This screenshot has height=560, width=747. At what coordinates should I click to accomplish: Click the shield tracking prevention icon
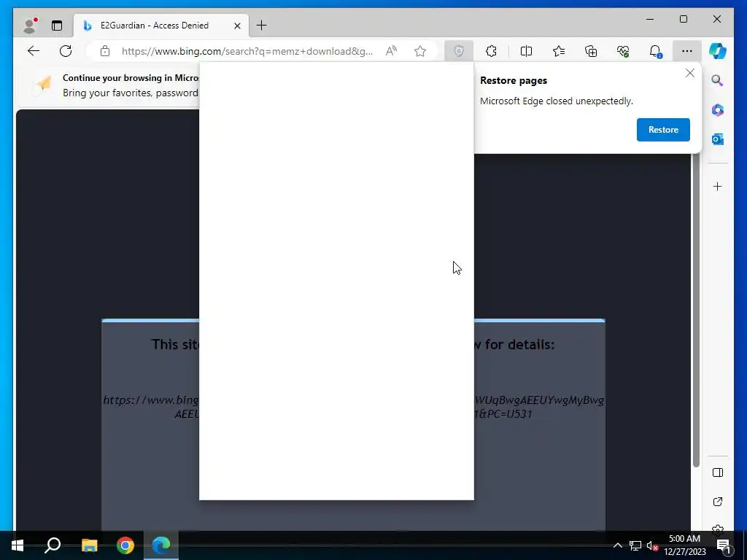point(459,51)
